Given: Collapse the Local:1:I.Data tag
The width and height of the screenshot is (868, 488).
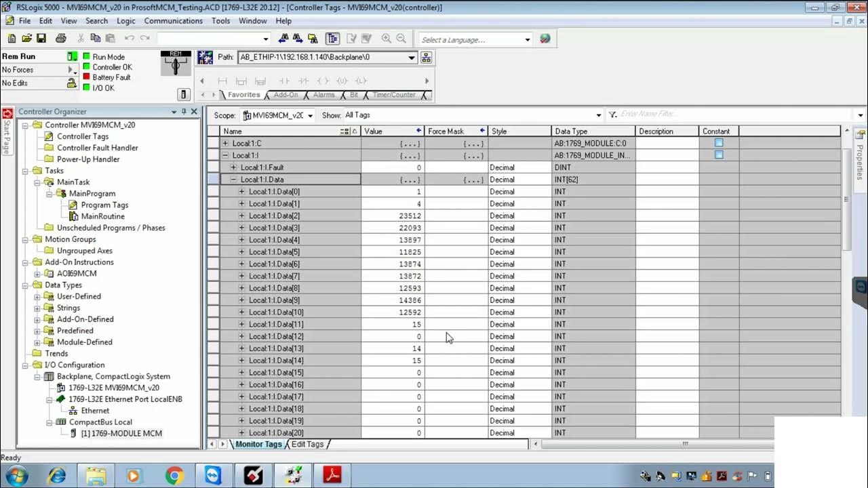Looking at the screenshot, I should [233, 180].
